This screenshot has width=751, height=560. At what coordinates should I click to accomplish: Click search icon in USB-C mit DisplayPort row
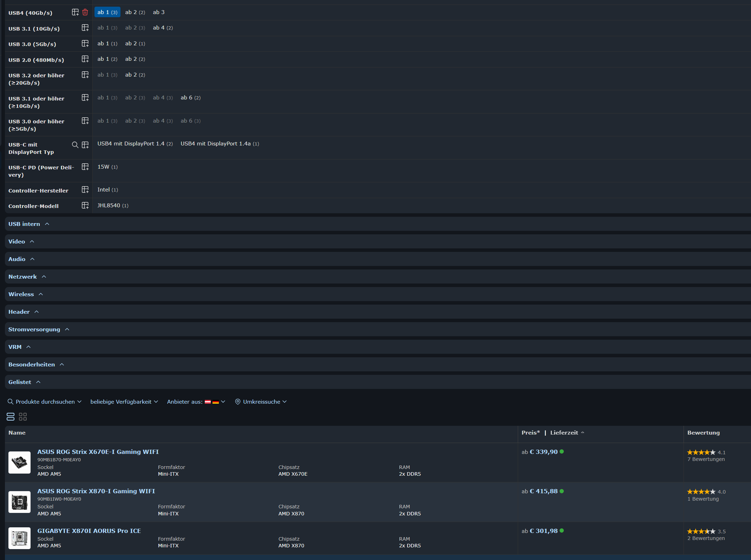pyautogui.click(x=75, y=145)
